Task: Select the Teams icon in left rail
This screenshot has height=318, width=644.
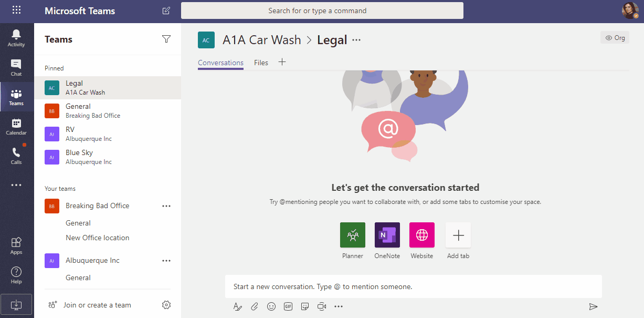Action: (16, 97)
